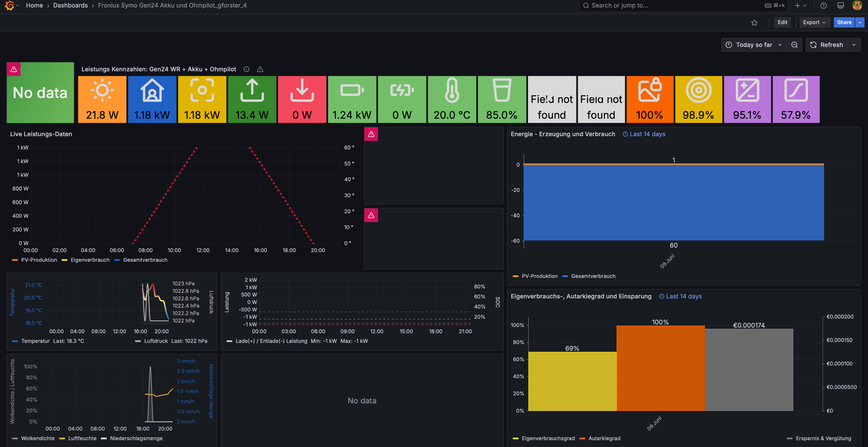The height and width of the screenshot is (447, 868).
Task: Open the user avatar profile menu
Action: point(857,5)
